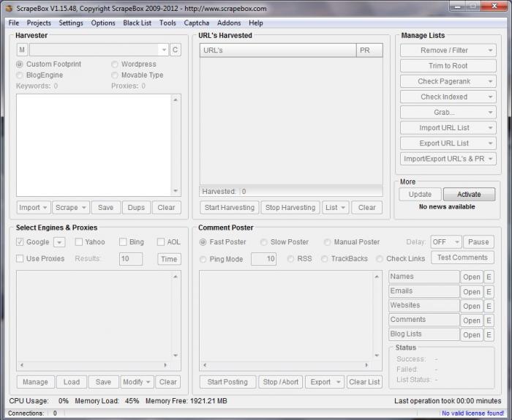Click the proxy list horizontal scrollbar
This screenshot has height=420, width=512.
pos(94,365)
